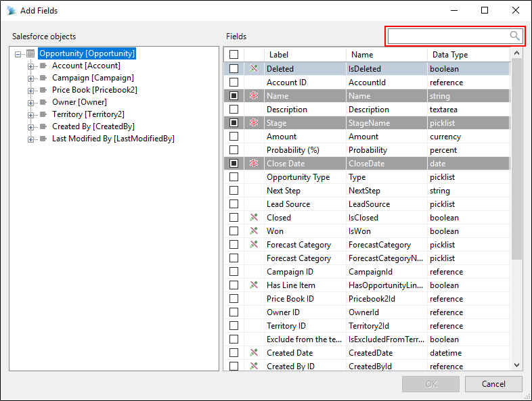Toggle the Close Date checkbox
The width and height of the screenshot is (532, 401).
tap(234, 164)
